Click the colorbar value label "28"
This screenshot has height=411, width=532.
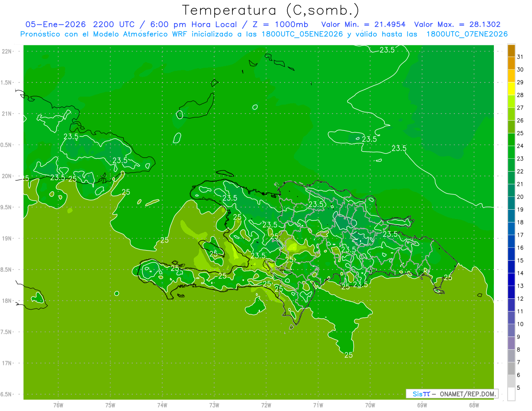(x=520, y=95)
